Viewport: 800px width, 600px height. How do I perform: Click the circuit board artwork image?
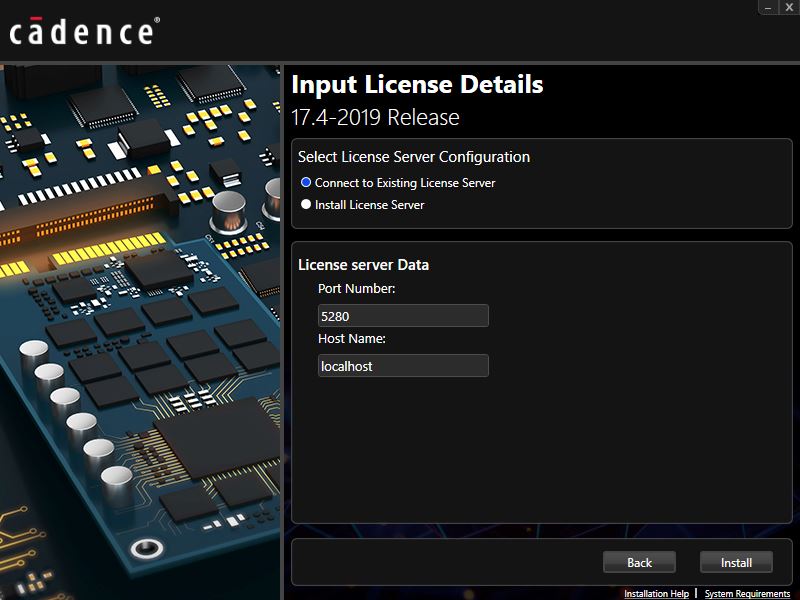click(x=140, y=332)
